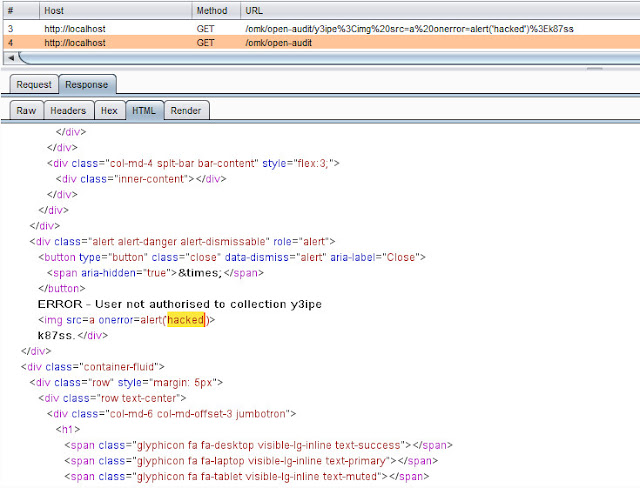Select the HTML view tab
640x488 pixels.
[144, 111]
